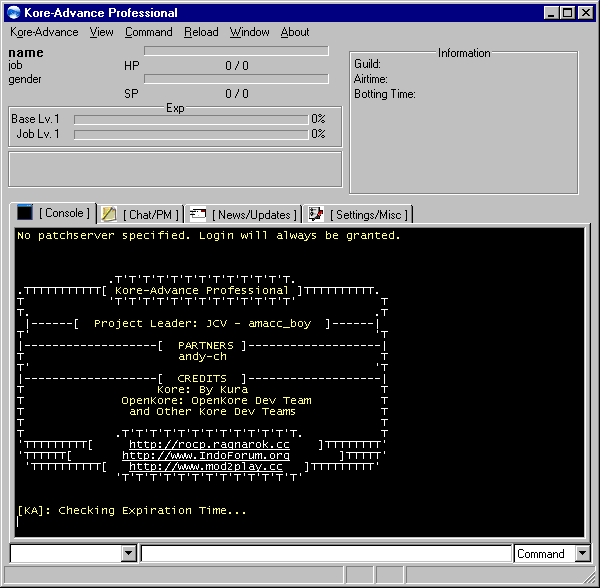This screenshot has height=588, width=600.
Task: Switch to the [ Chat/PM ] tab
Action: click(140, 215)
